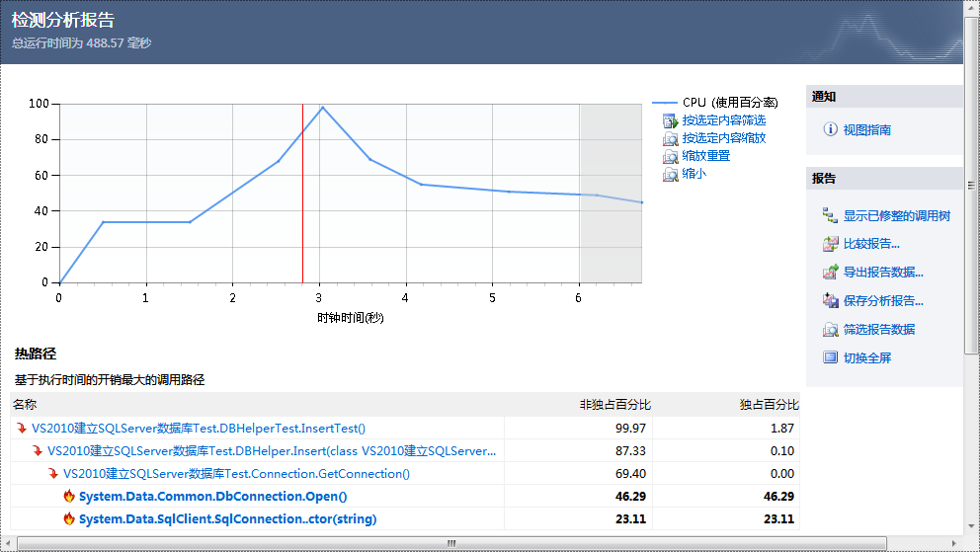The width and height of the screenshot is (980, 552).
Task: Open the 按选定内容缩放 link
Action: (724, 138)
